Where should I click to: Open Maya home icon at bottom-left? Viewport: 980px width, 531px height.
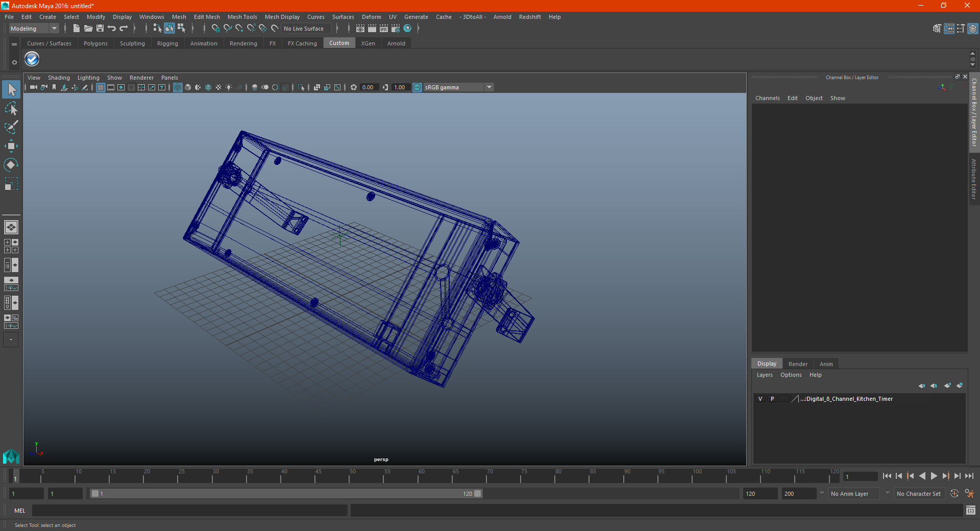pos(11,456)
